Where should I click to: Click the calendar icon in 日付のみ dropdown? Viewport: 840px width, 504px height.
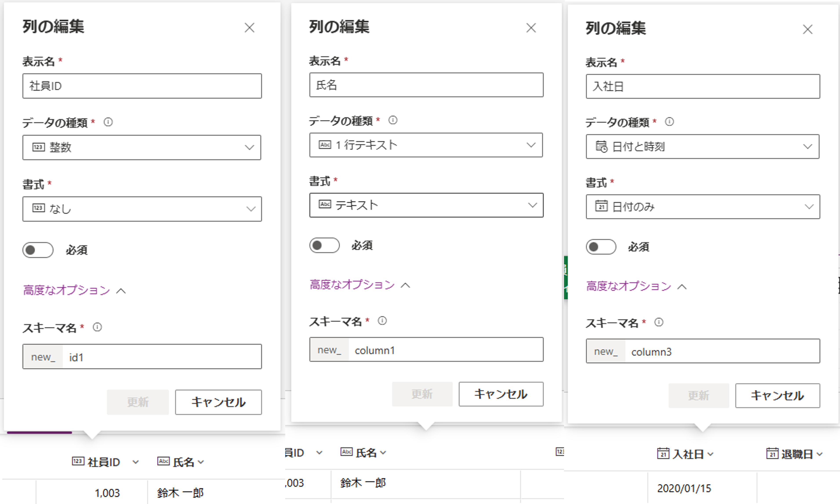pyautogui.click(x=601, y=206)
